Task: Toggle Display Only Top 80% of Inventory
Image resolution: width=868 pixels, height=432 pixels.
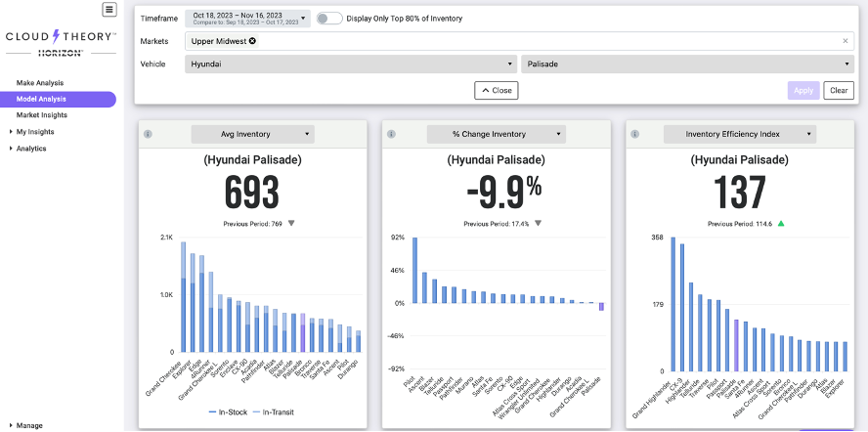Action: [329, 19]
